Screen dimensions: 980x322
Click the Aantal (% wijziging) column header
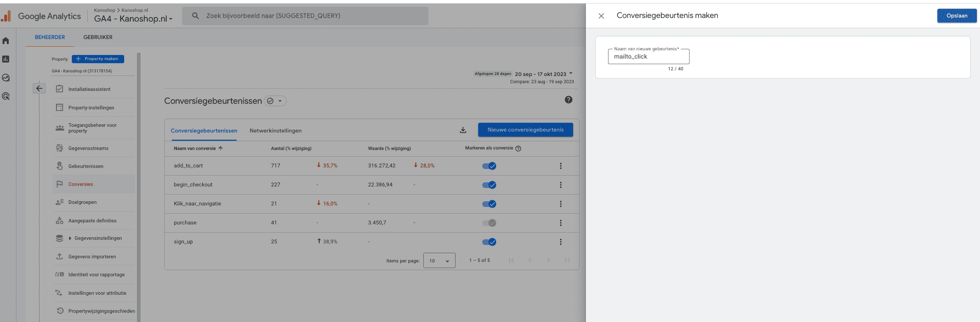click(291, 148)
